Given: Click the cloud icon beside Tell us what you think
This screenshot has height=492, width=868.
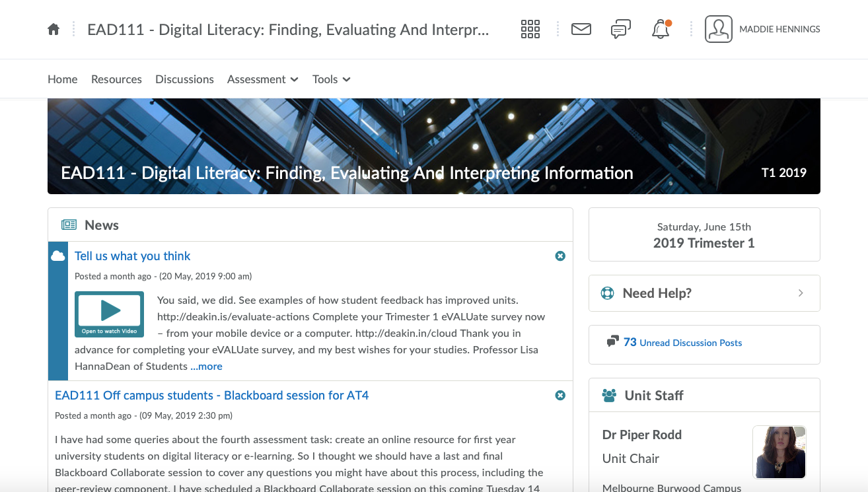Looking at the screenshot, I should click(58, 256).
